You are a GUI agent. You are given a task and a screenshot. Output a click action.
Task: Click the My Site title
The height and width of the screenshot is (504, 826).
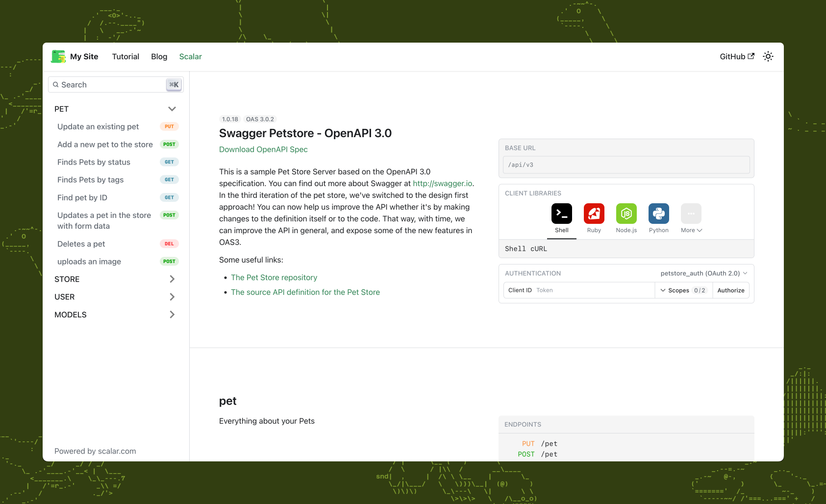pyautogui.click(x=84, y=56)
